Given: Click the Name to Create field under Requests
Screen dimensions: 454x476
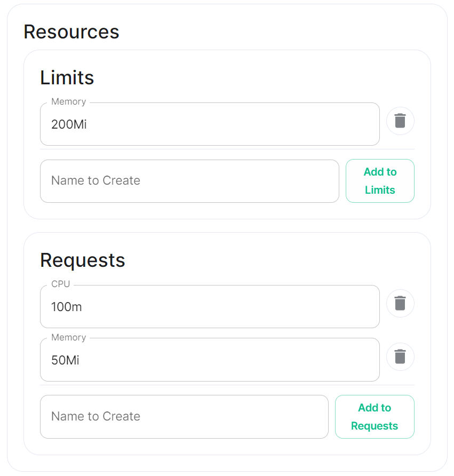Looking at the screenshot, I should (x=184, y=417).
